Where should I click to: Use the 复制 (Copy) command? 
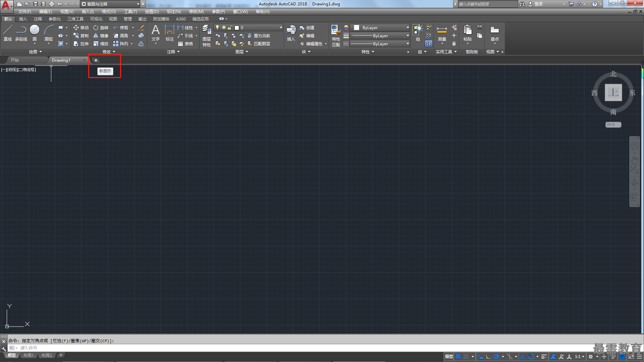tap(81, 36)
